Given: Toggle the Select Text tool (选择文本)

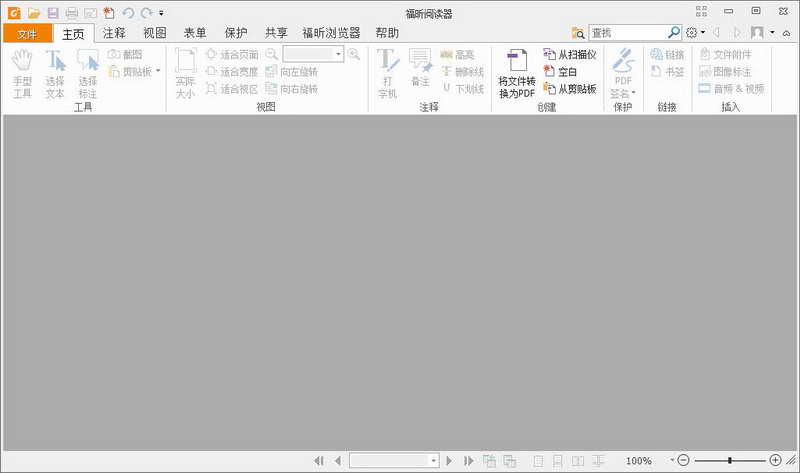Looking at the screenshot, I should click(x=55, y=73).
